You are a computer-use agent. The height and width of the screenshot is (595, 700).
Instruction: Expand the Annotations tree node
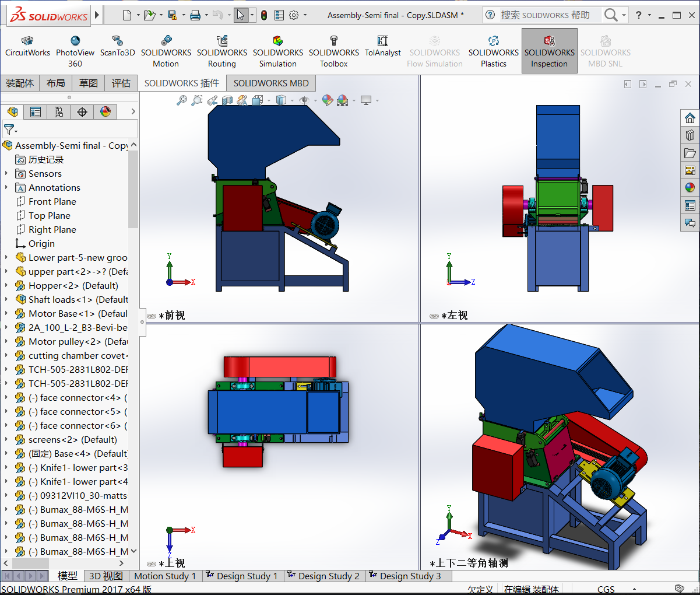coord(6,187)
